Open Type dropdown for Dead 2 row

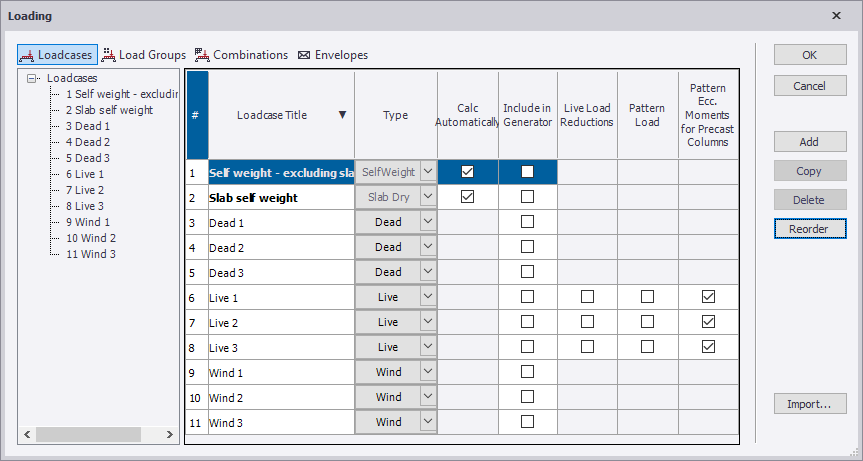point(428,247)
